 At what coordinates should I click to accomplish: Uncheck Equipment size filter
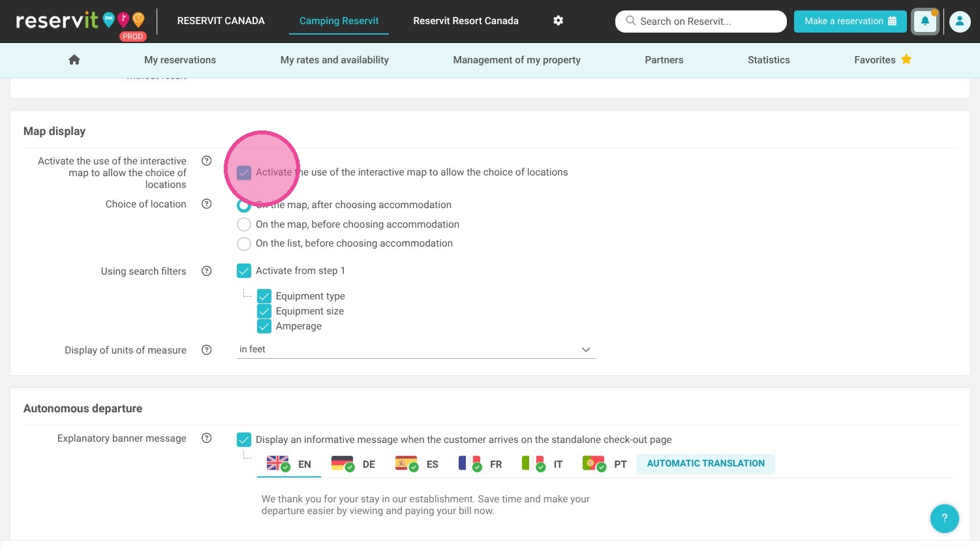click(x=264, y=311)
